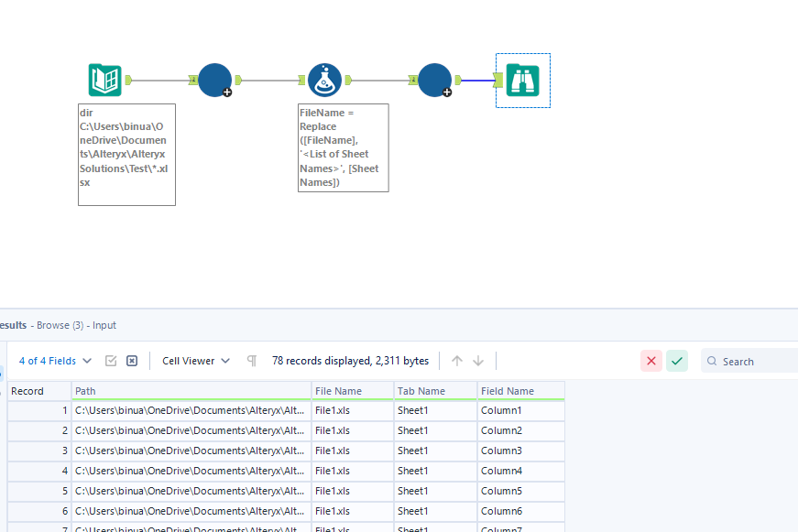Screen dimensions: 798x532
Task: Click the down arrow to view next records
Action: click(x=477, y=361)
